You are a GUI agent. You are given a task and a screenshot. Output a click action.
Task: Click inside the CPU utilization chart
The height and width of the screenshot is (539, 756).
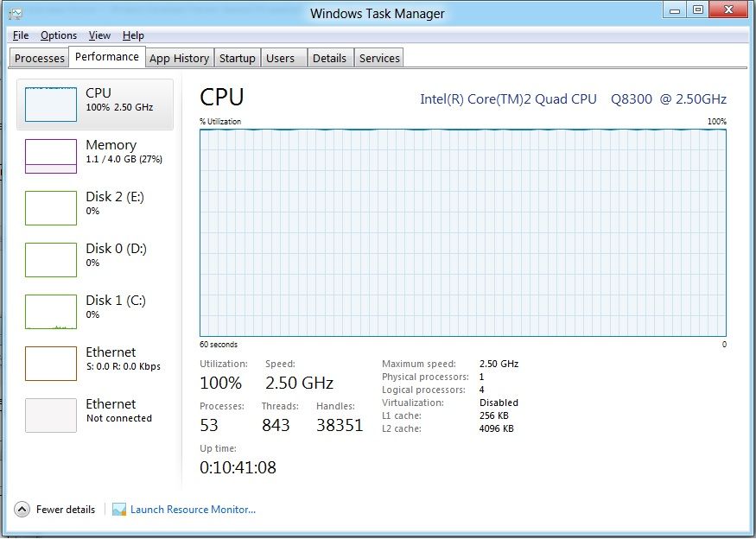[462, 233]
